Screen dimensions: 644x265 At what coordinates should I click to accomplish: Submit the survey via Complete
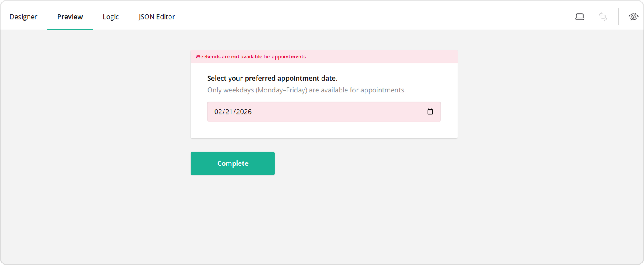pyautogui.click(x=232, y=163)
